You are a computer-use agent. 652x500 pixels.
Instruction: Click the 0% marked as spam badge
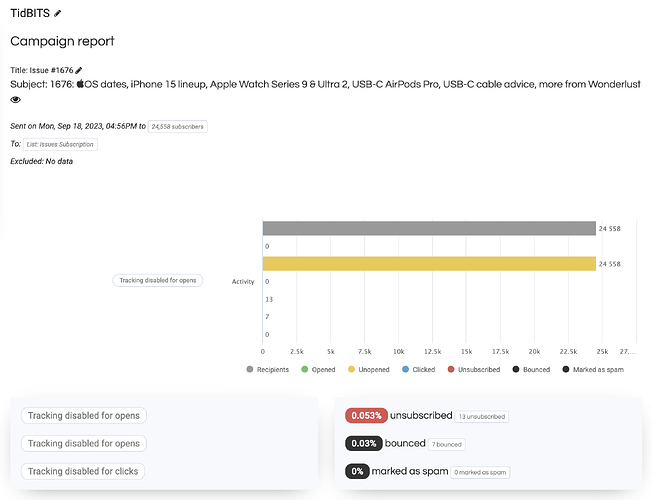(357, 471)
